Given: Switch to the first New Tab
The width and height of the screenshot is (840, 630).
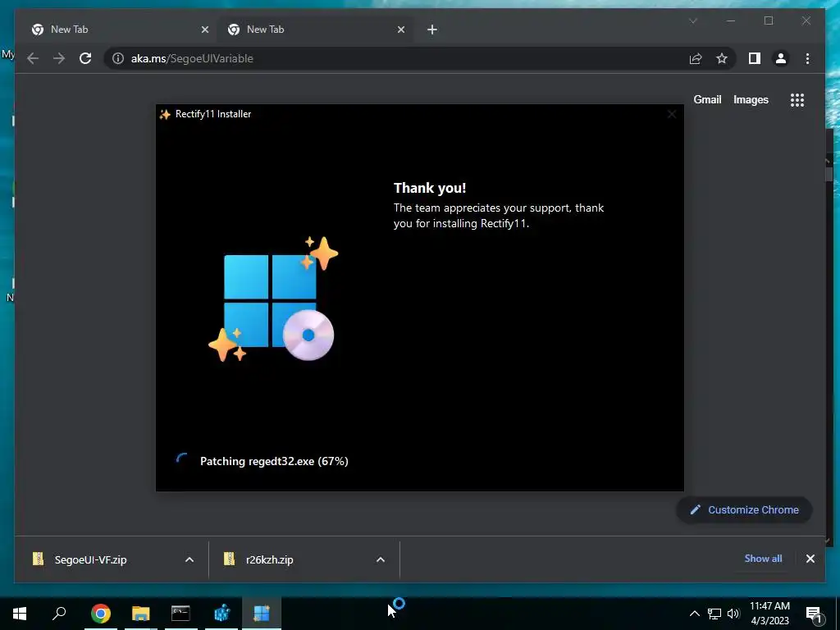Looking at the screenshot, I should (x=118, y=30).
